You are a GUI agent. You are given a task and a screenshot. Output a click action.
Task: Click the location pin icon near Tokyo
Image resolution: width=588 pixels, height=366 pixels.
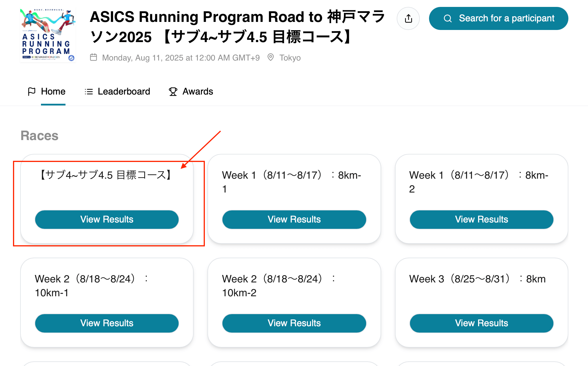point(270,57)
